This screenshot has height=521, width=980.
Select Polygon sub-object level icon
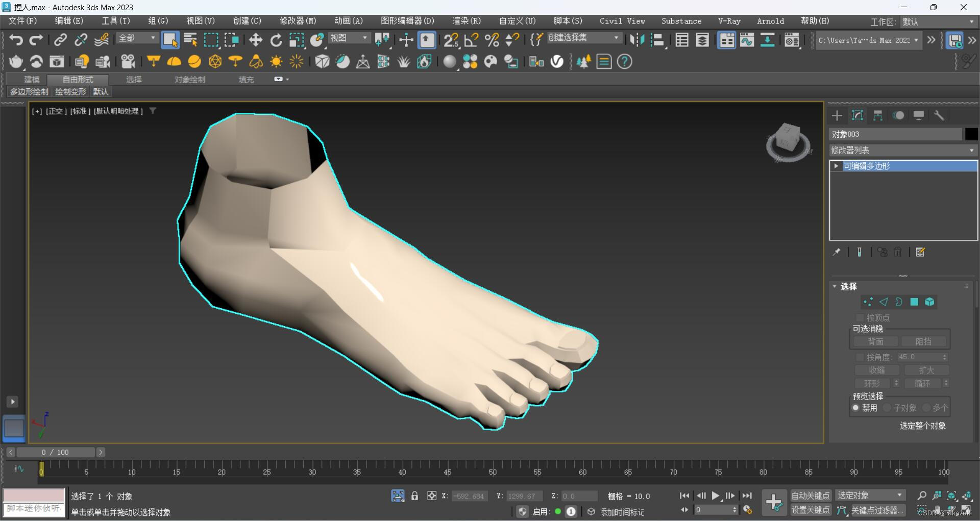point(914,302)
